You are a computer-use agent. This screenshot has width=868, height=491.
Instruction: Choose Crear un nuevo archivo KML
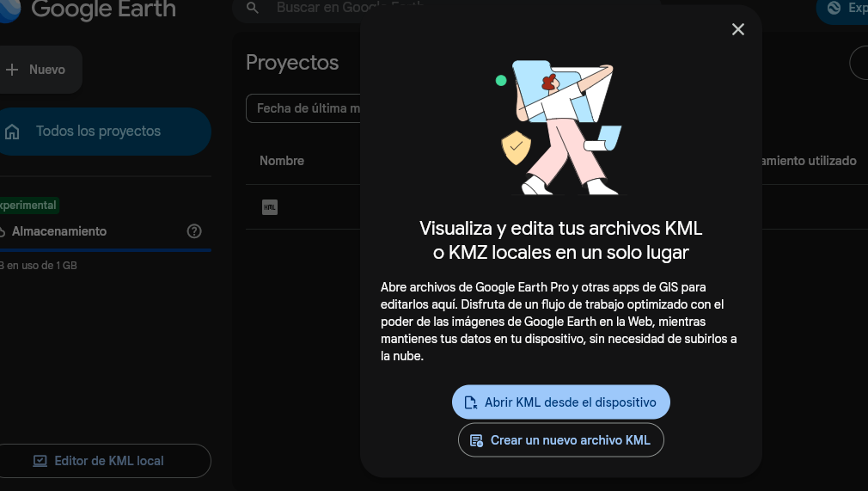(560, 440)
